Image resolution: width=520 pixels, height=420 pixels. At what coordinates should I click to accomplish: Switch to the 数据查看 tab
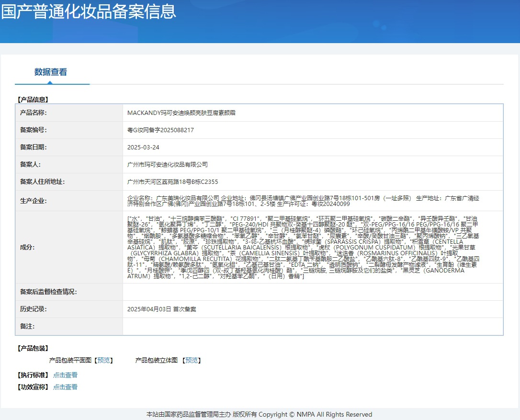tap(51, 72)
